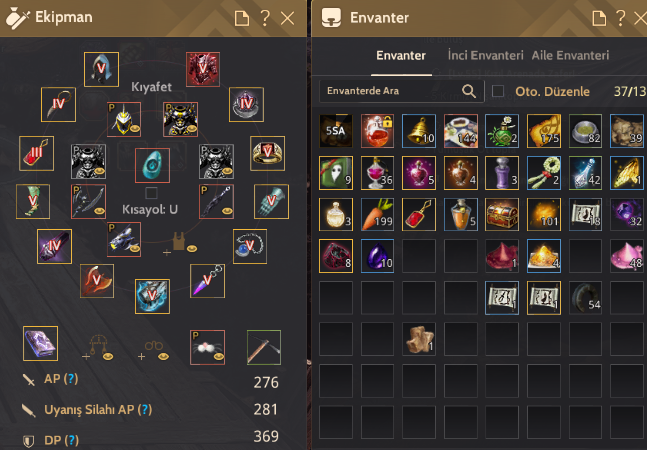Click the teal egg slot in Ekipman
Viewport: 647px width, 450px height.
pos(152,165)
